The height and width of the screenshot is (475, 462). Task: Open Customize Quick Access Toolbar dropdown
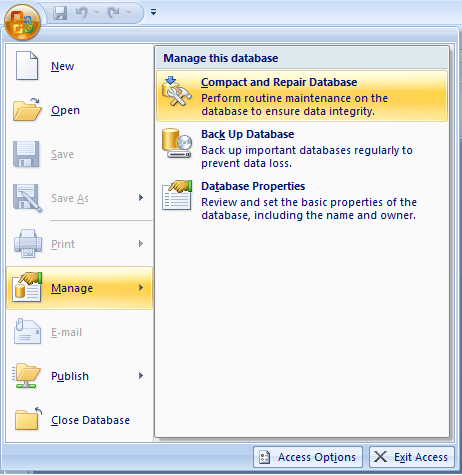point(153,12)
